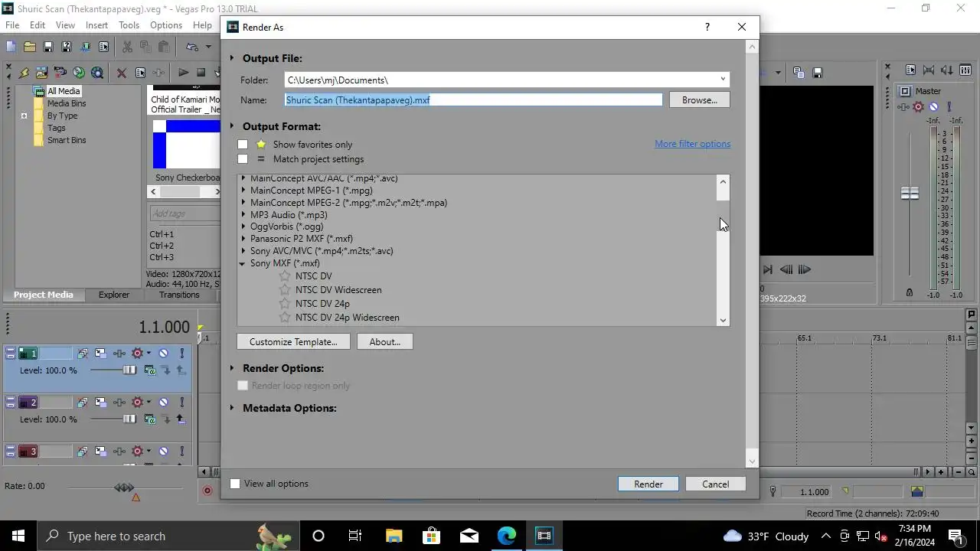Open Customize Template... dialog
Viewport: 980px width, 551px height.
pyautogui.click(x=293, y=342)
